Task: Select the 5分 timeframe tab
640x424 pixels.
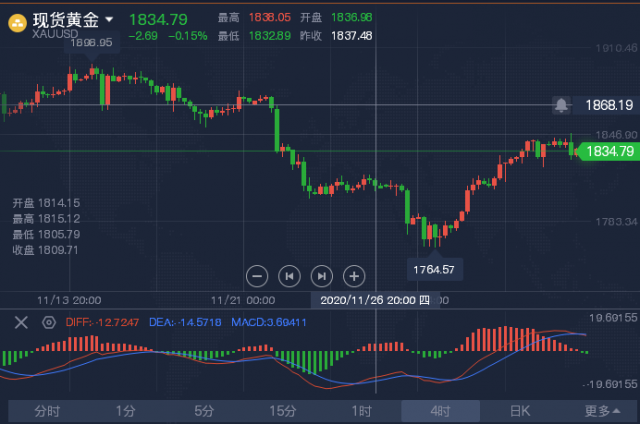Action: point(204,411)
